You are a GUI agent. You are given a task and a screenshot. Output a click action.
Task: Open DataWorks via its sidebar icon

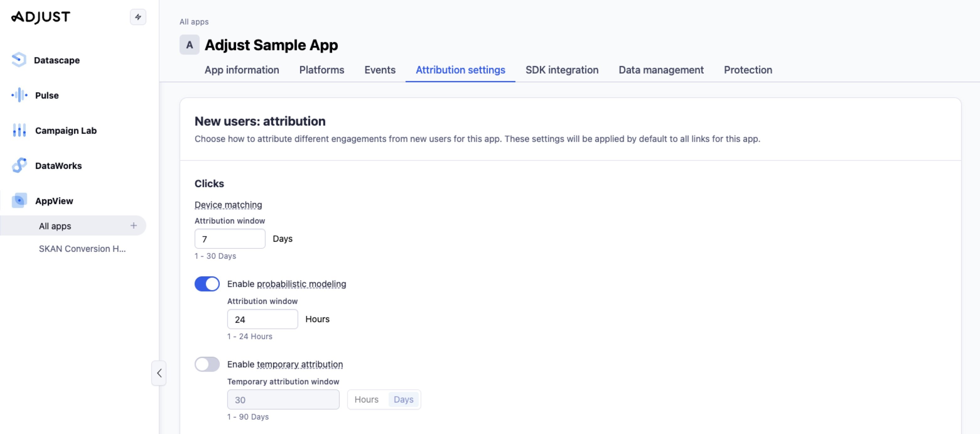click(x=19, y=165)
